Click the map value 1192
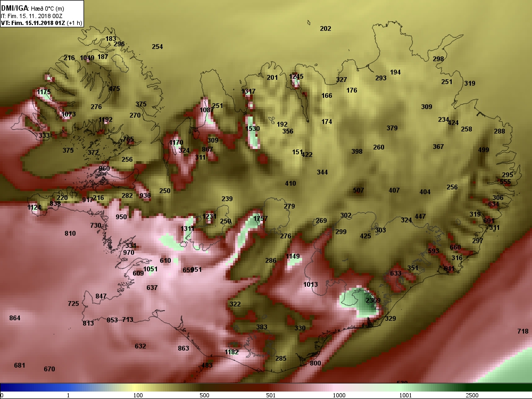Viewport: 532px width, 399px height. click(x=105, y=119)
